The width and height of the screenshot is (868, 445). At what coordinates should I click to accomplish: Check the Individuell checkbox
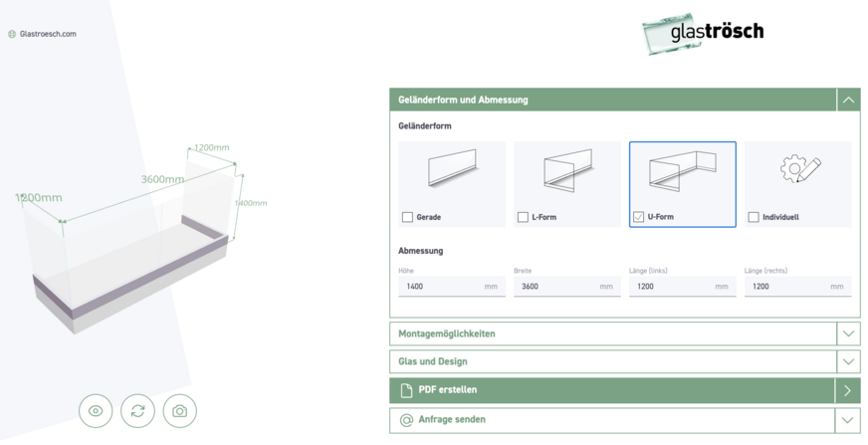tap(754, 217)
